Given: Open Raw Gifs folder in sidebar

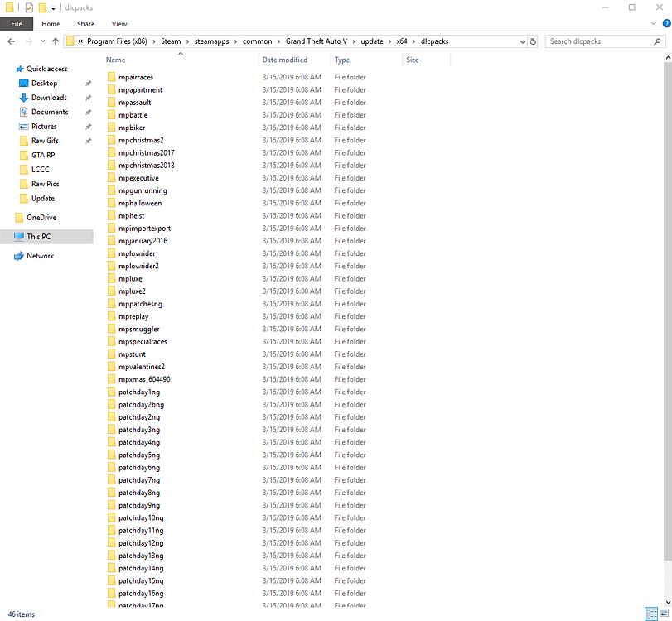Looking at the screenshot, I should (x=45, y=141).
